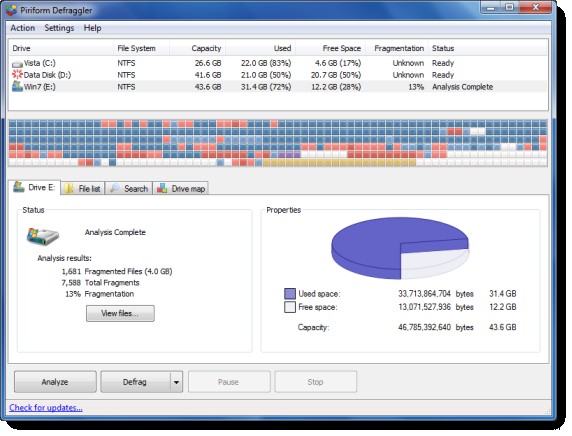Click the Data Disk (D:) drive icon
This screenshot has height=436, width=572.
[x=17, y=75]
